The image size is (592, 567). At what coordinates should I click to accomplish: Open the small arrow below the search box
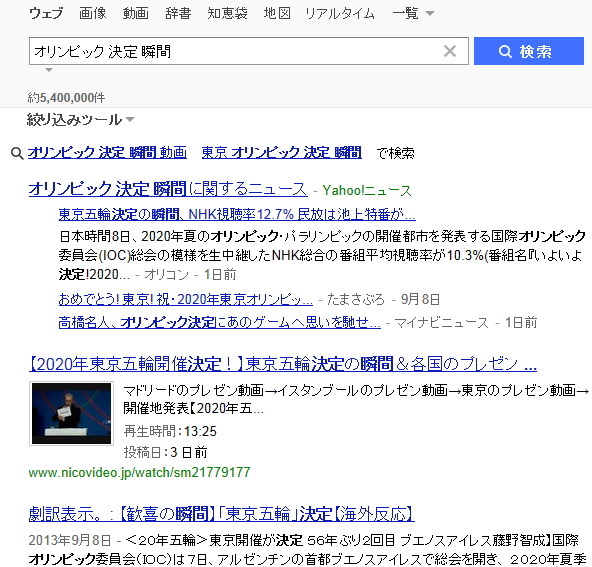(49, 70)
